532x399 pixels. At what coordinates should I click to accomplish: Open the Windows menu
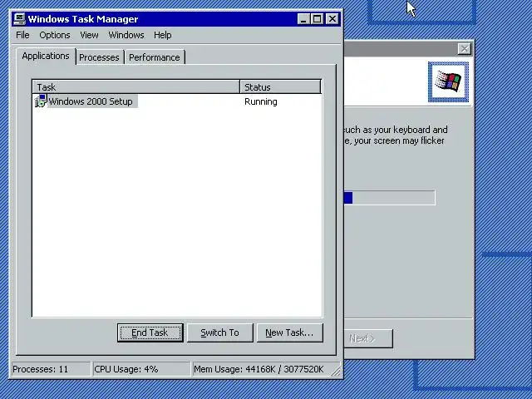[x=126, y=35]
